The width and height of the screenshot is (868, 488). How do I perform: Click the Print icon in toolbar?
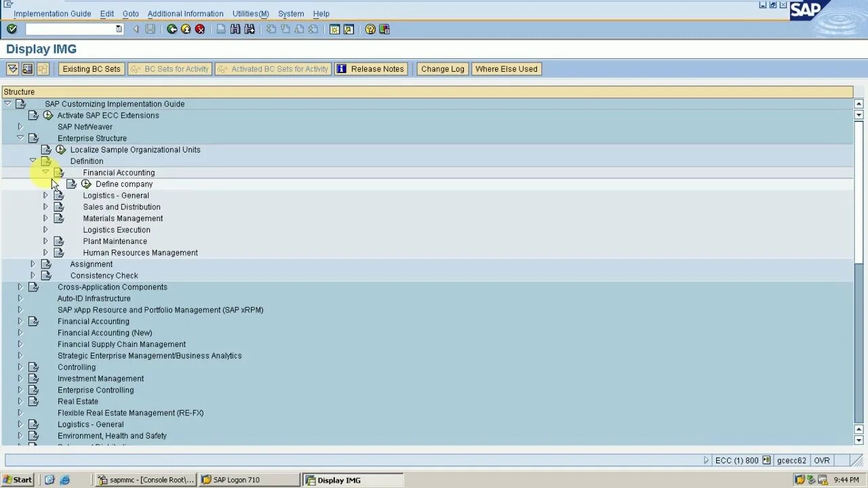tap(221, 29)
